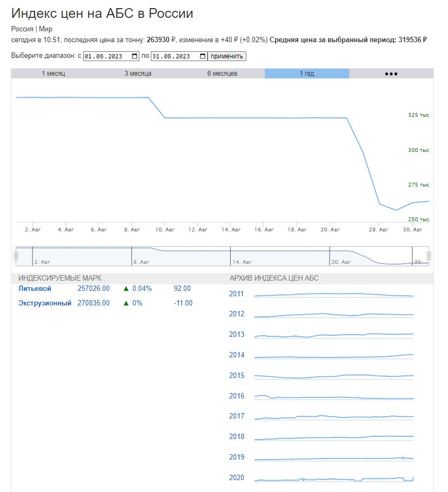
Task: Click the Мир link
Action: [45, 29]
